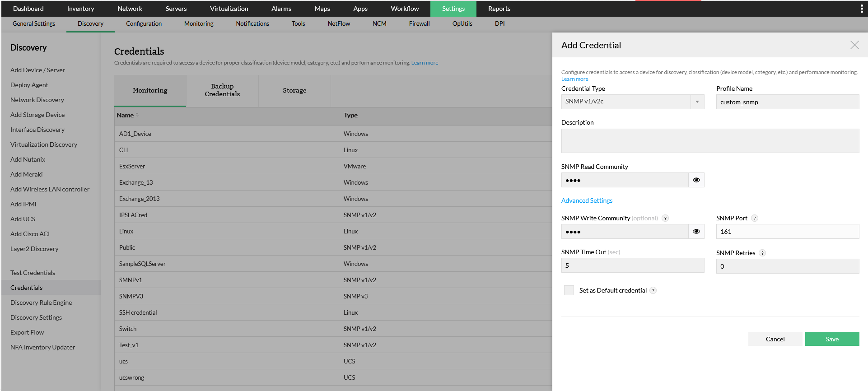868x391 pixels.
Task: Collapse the Advanced Settings section
Action: tap(587, 200)
